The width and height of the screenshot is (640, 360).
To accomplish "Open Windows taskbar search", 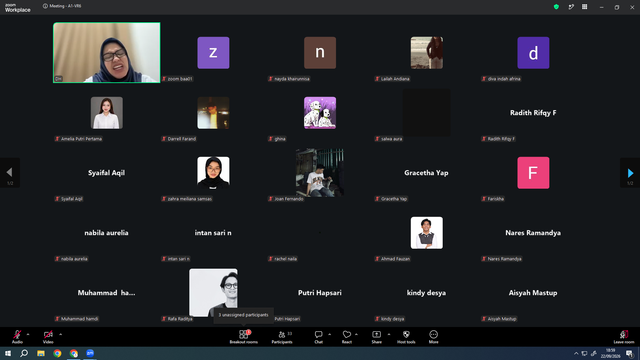I will tap(24, 353).
